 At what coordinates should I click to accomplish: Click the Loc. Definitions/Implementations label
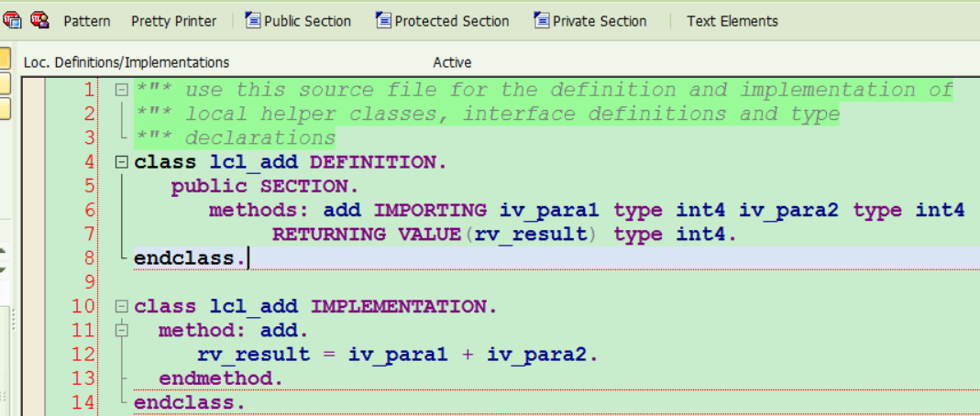click(x=127, y=62)
